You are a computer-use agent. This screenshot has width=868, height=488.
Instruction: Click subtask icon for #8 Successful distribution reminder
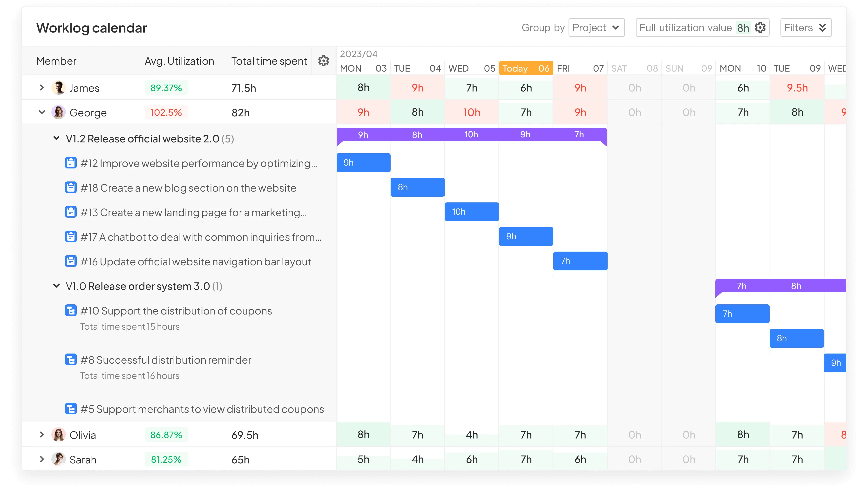70,360
